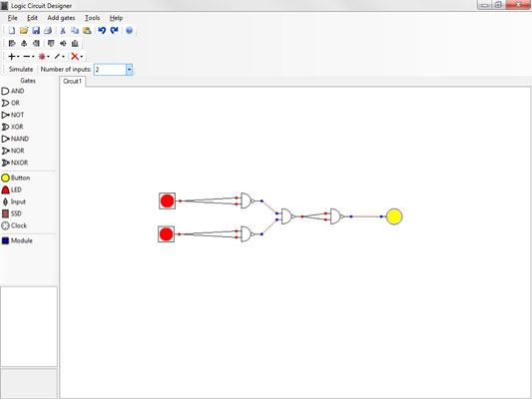Open the Help question mark icon

[x=129, y=31]
